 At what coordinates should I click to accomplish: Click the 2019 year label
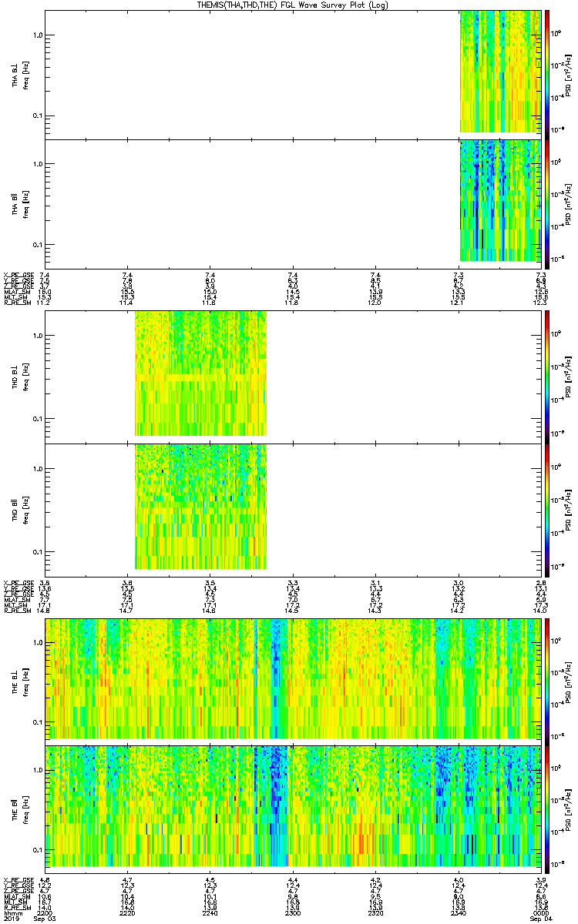11,919
